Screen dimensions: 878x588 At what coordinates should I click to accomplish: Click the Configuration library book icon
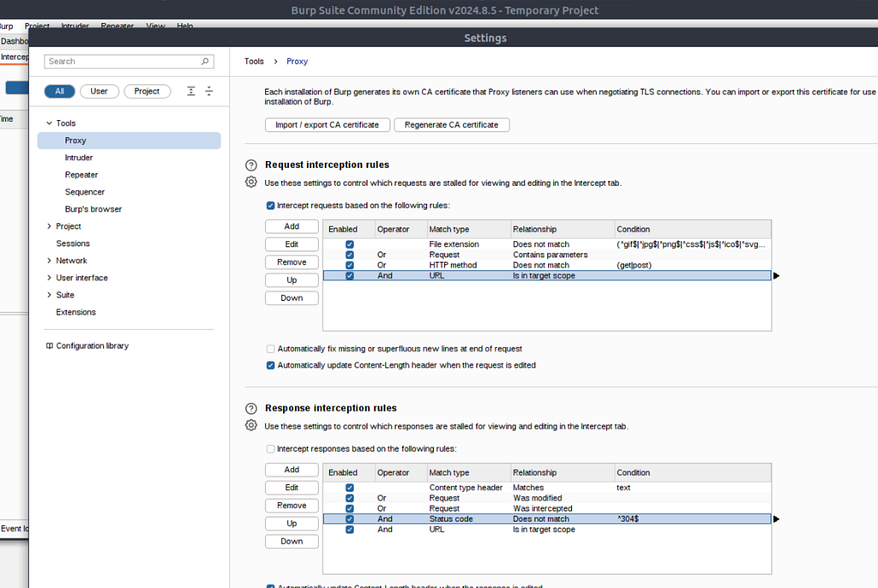[x=49, y=346]
